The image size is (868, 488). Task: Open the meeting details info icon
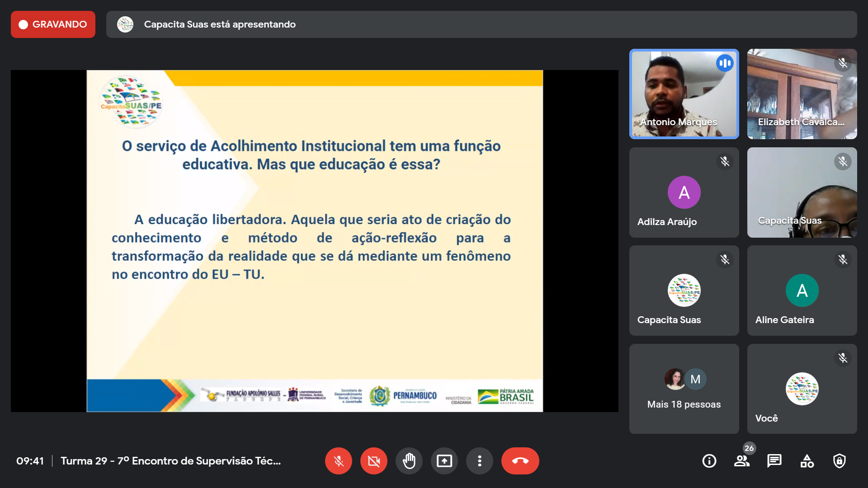(709, 461)
